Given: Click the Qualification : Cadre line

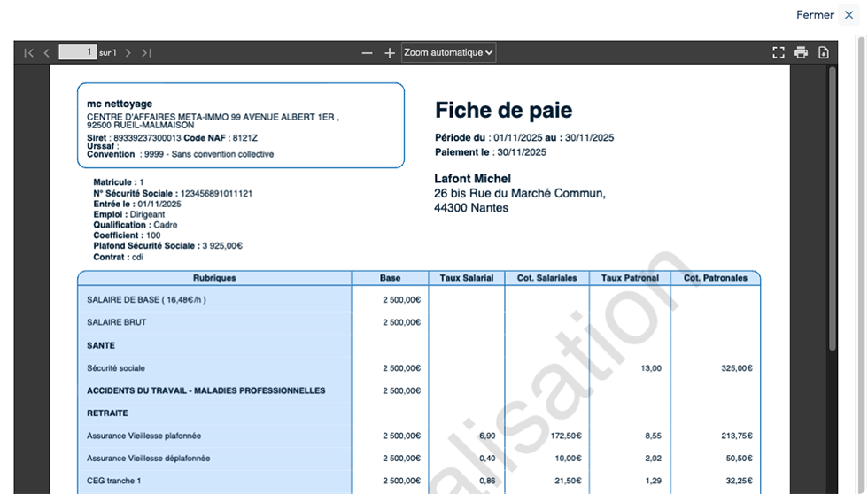Looking at the screenshot, I should [135, 225].
